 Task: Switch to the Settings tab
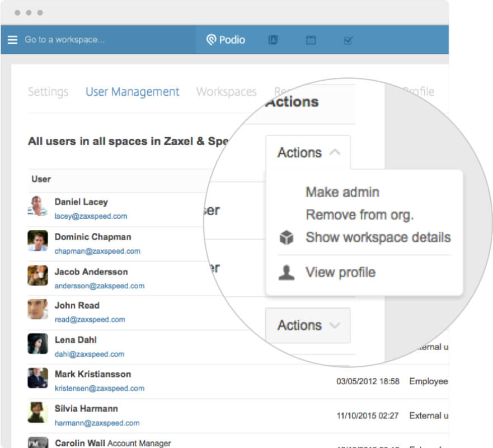pyautogui.click(x=48, y=91)
